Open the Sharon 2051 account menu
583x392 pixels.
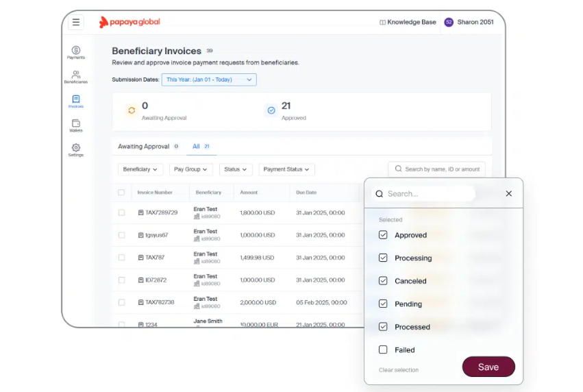(469, 23)
